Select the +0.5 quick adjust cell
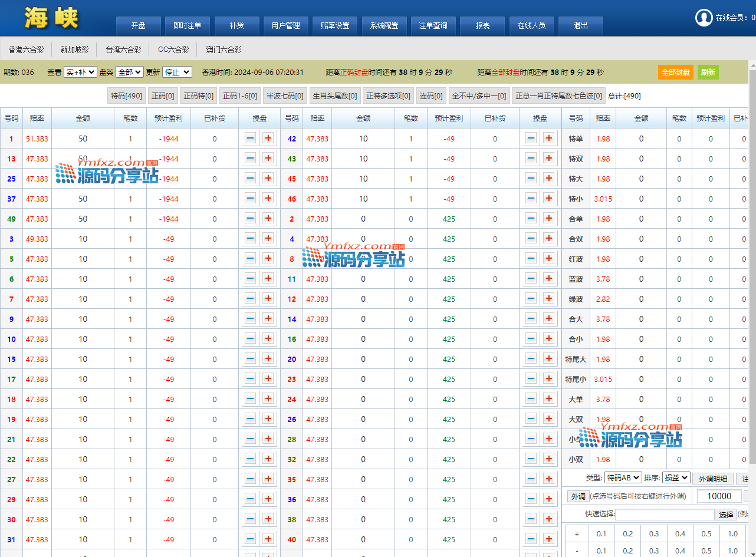756x557 pixels. (706, 533)
